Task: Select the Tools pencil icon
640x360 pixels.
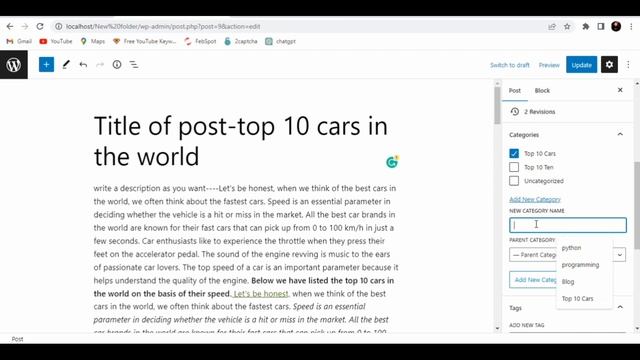Action: [66, 64]
